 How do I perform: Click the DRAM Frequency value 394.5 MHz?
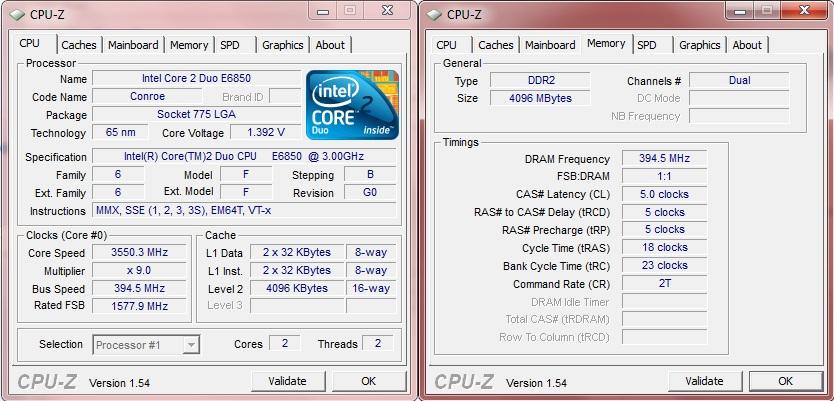tap(664, 158)
